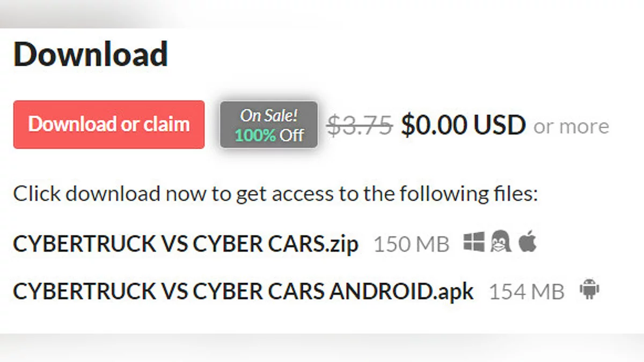The width and height of the screenshot is (644, 362).
Task: Click the word Off in sale badge
Action: coord(292,135)
